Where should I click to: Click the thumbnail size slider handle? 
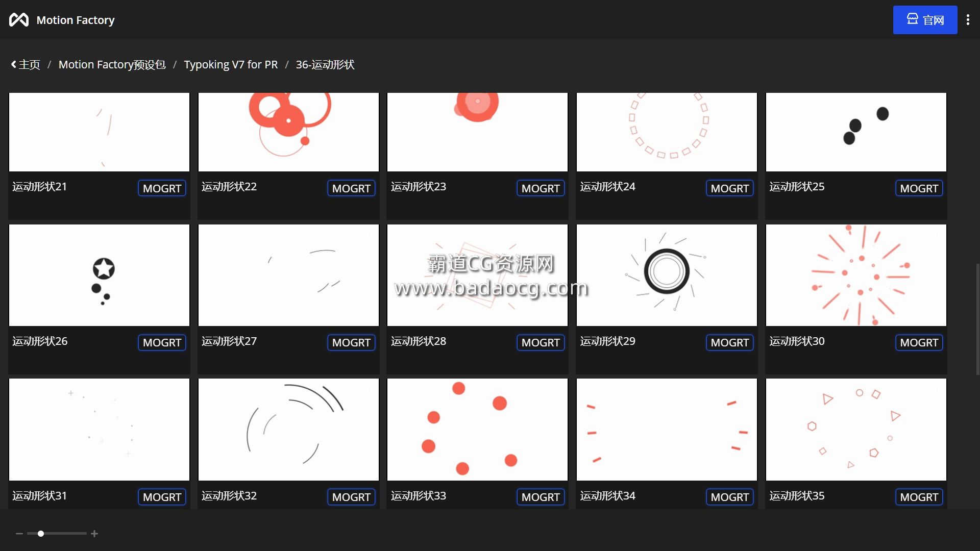coord(41,534)
